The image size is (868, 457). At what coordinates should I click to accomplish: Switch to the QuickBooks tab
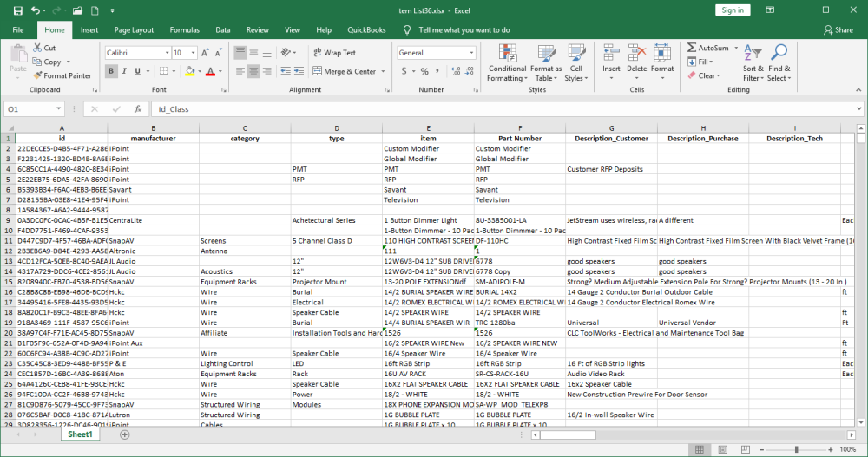click(366, 29)
